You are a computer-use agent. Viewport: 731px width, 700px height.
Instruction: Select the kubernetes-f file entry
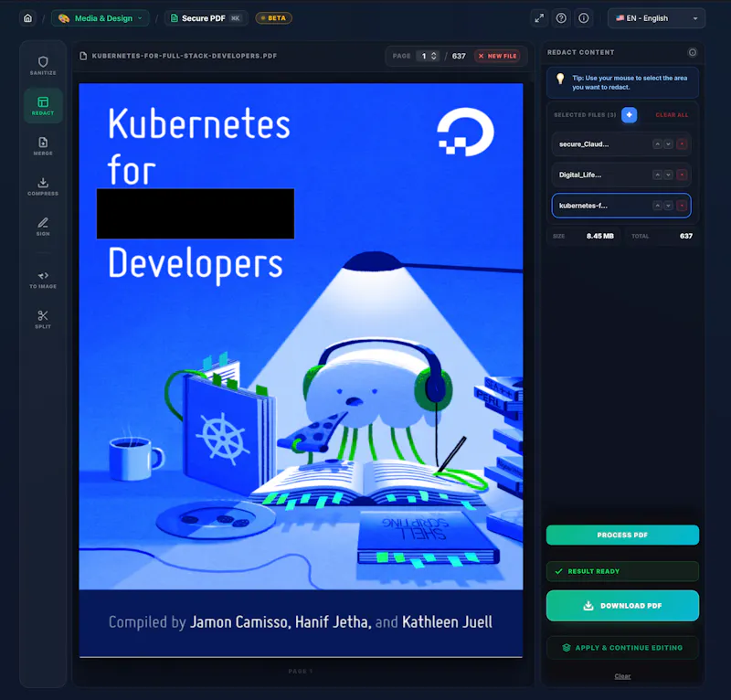click(621, 206)
